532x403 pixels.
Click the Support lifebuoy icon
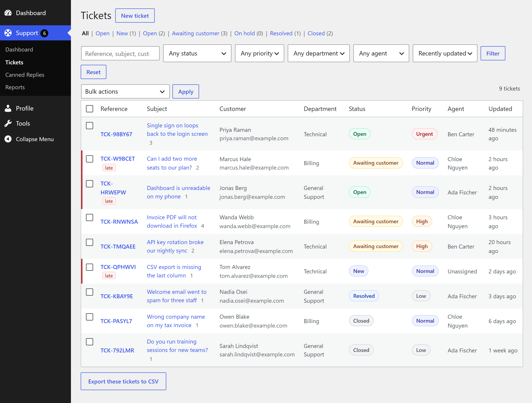[x=8, y=33]
